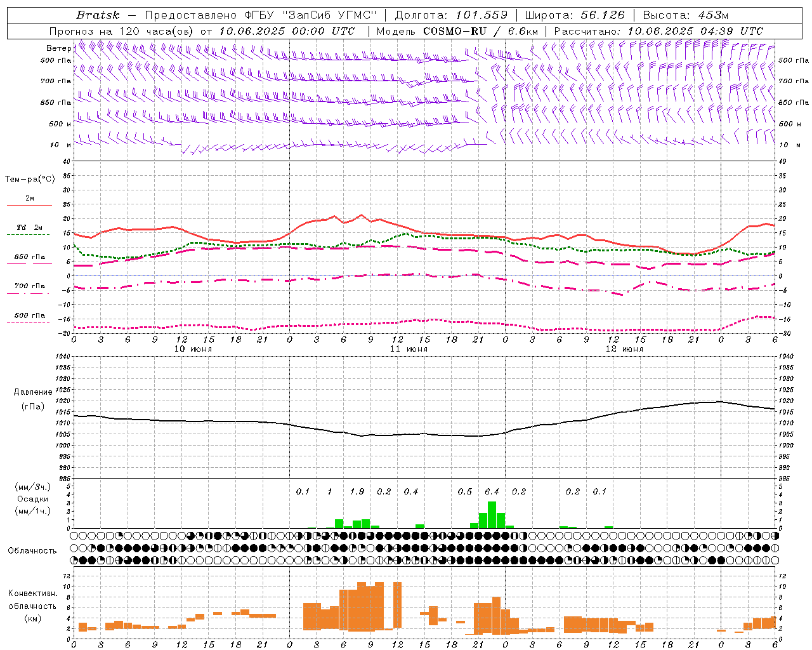Click the "6.4" precipitation total
Image resolution: width=812 pixels, height=650 pixels.
pos(492,491)
